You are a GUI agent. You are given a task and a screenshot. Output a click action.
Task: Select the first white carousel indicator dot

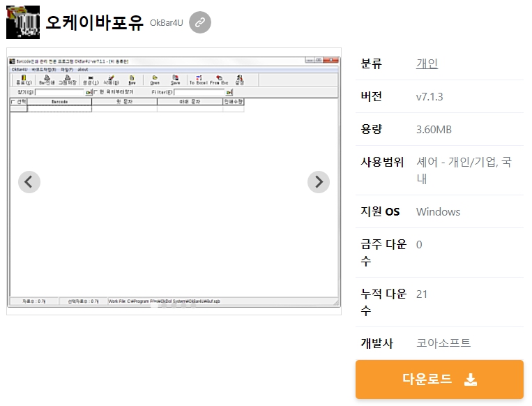pyautogui.click(x=154, y=306)
